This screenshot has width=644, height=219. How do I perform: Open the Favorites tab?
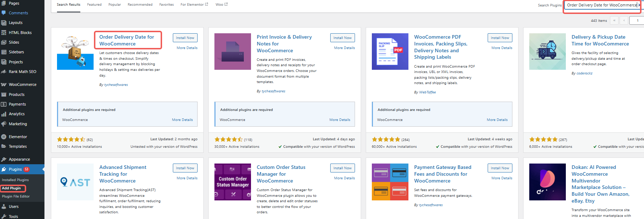(x=166, y=5)
